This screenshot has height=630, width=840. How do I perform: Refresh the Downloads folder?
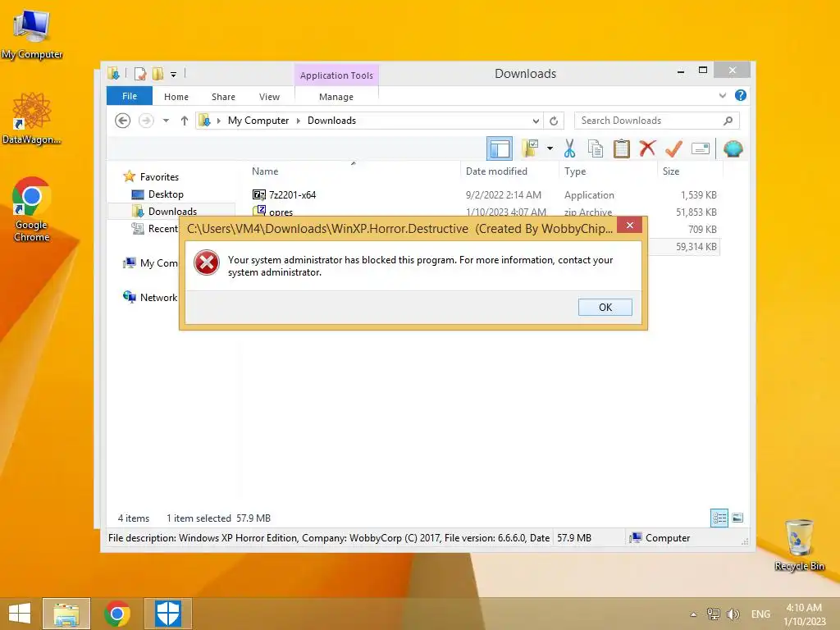pyautogui.click(x=554, y=121)
